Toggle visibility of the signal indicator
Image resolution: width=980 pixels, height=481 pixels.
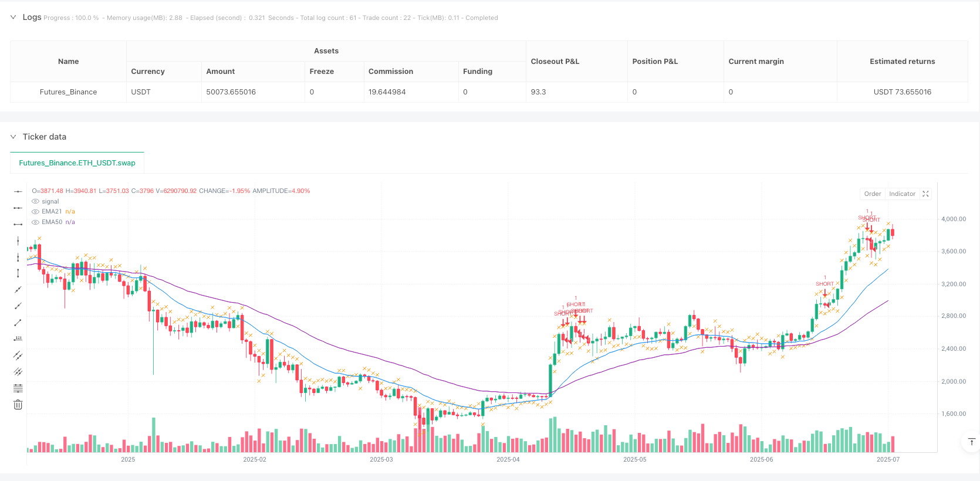coord(35,202)
